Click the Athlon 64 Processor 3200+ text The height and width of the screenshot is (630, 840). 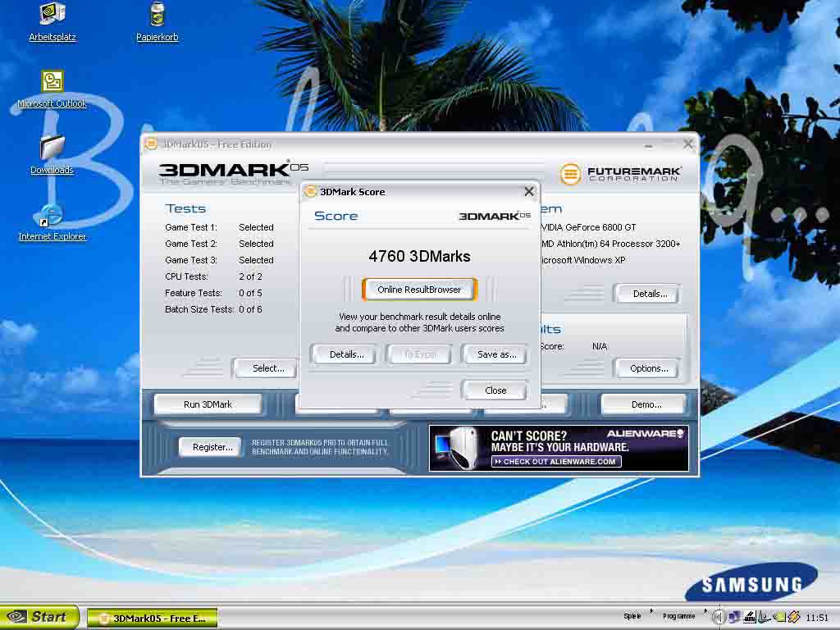[x=609, y=244]
